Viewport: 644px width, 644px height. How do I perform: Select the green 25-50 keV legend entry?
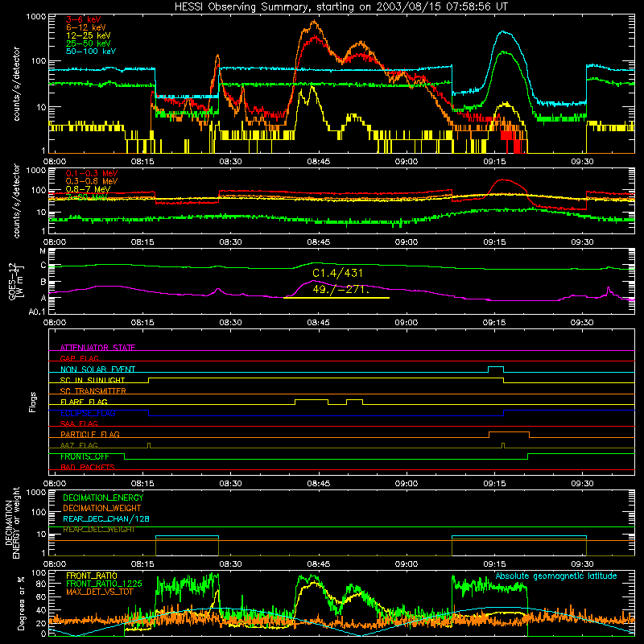click(89, 43)
